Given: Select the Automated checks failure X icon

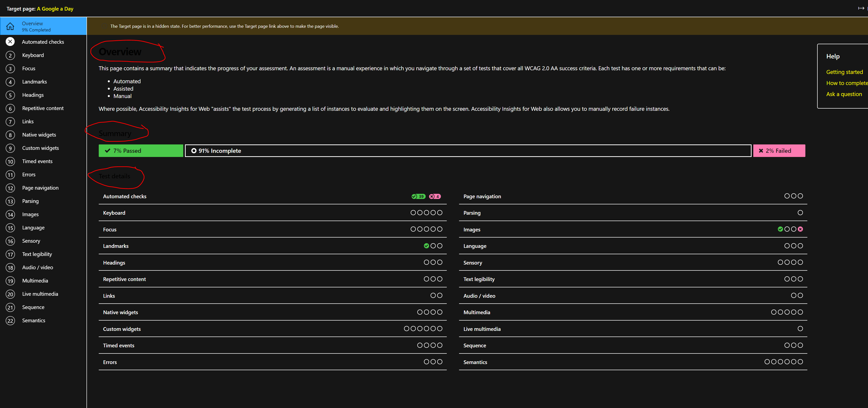Looking at the screenshot, I should (10, 42).
